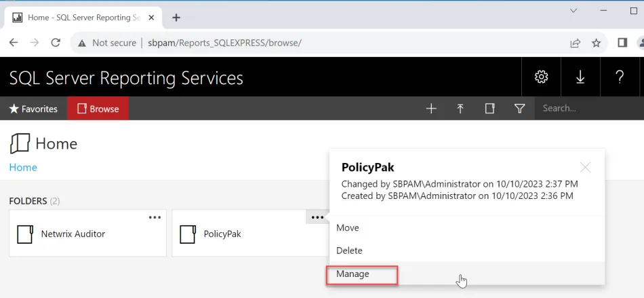Click the Upload arrow icon in toolbar
The width and height of the screenshot is (644, 298).
click(460, 109)
